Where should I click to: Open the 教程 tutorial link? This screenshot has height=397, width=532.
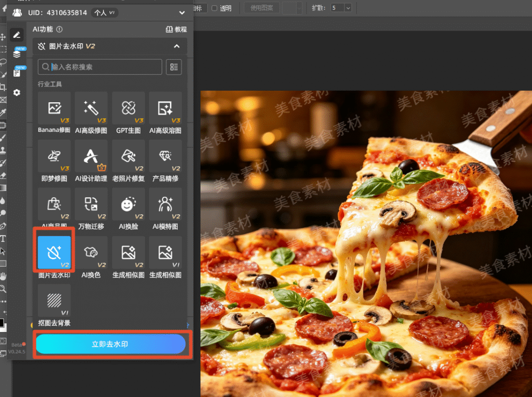pyautogui.click(x=176, y=30)
